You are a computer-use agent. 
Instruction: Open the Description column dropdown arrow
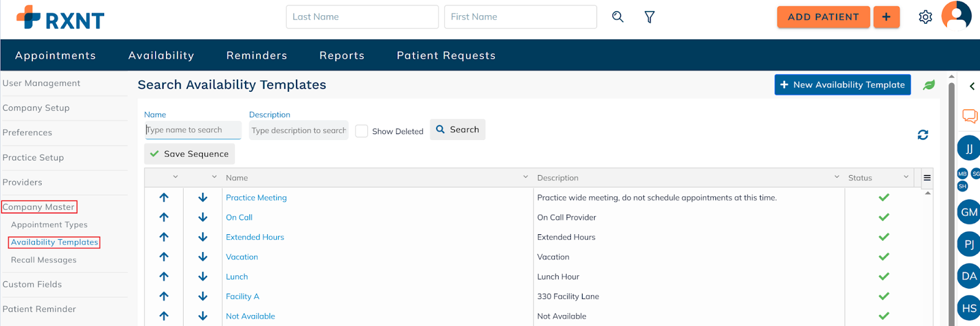click(x=837, y=177)
